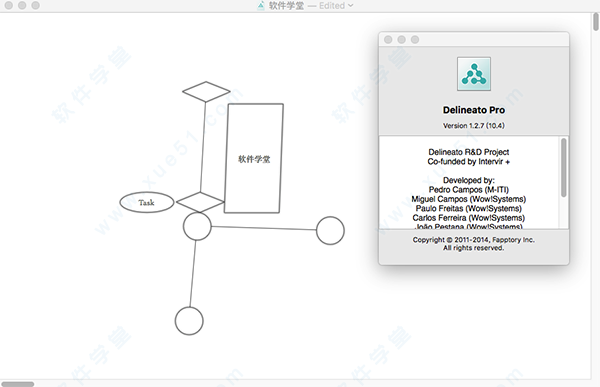Select the bottom circle node on canvas
Screen dimensions: 600x387
[x=189, y=321]
